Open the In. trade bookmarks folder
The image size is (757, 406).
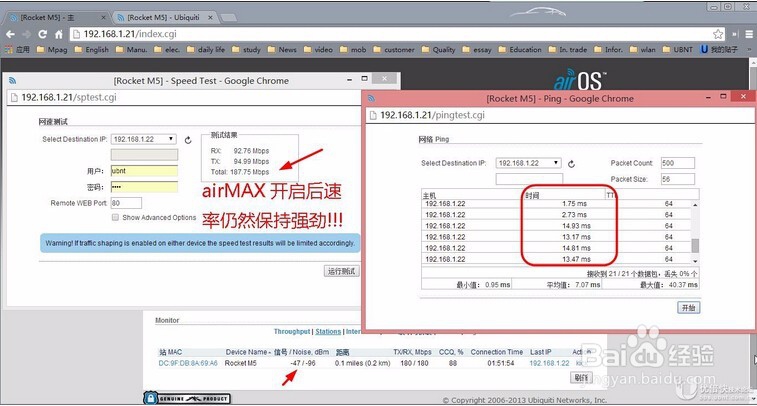click(568, 49)
